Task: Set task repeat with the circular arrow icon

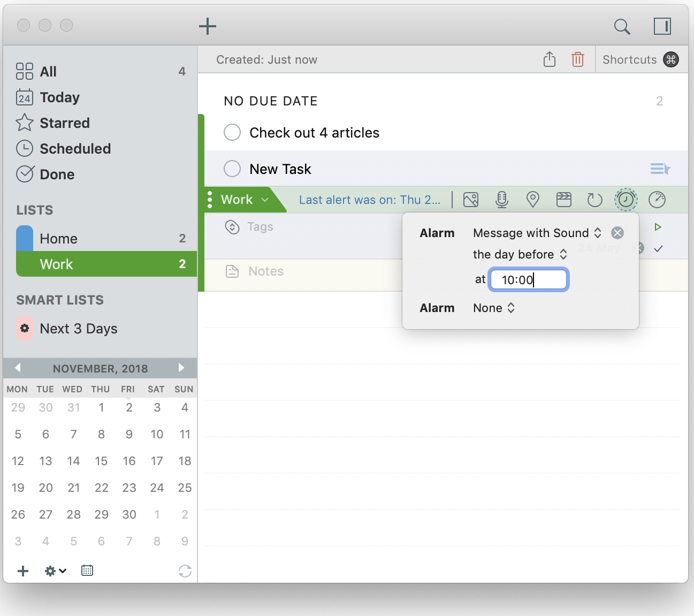Action: coord(595,200)
